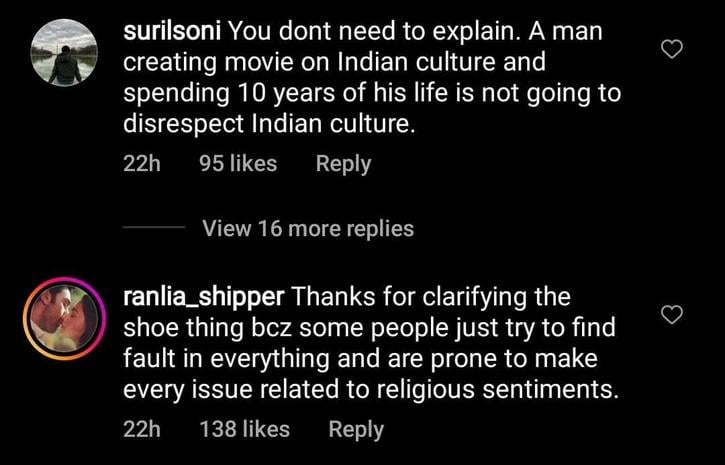
Task: Expand View 16 more replies
Action: point(308,228)
